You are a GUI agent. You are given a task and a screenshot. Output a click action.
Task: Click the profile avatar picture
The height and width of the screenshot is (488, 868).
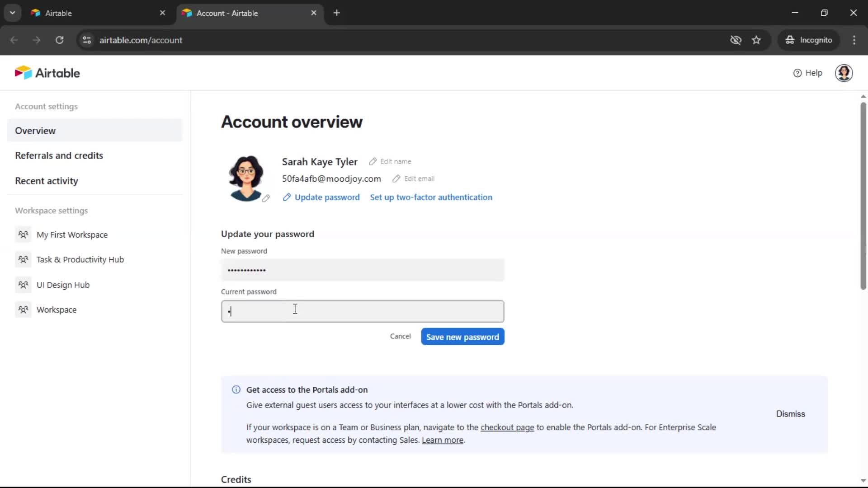[x=246, y=178]
